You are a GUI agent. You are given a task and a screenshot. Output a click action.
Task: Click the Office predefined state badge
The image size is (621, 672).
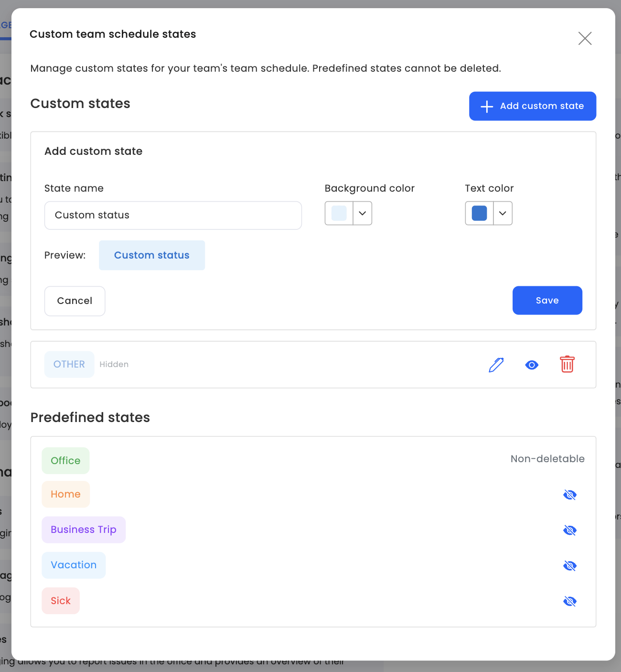[65, 461]
